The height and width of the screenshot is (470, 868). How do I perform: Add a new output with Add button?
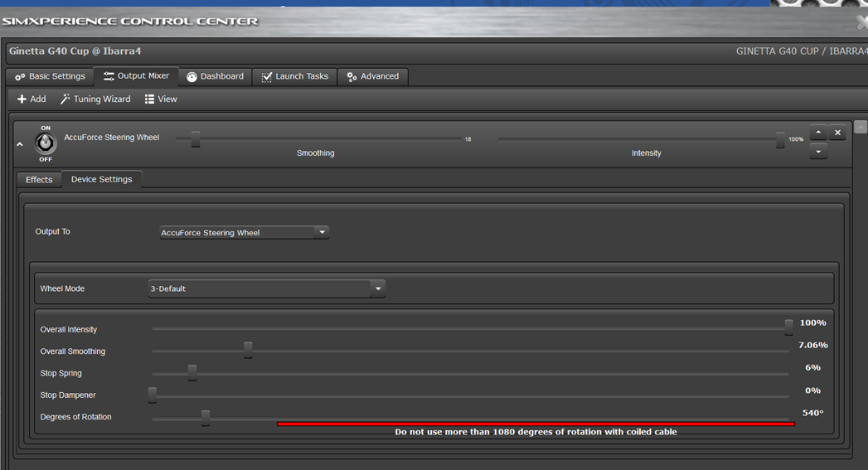click(x=32, y=99)
